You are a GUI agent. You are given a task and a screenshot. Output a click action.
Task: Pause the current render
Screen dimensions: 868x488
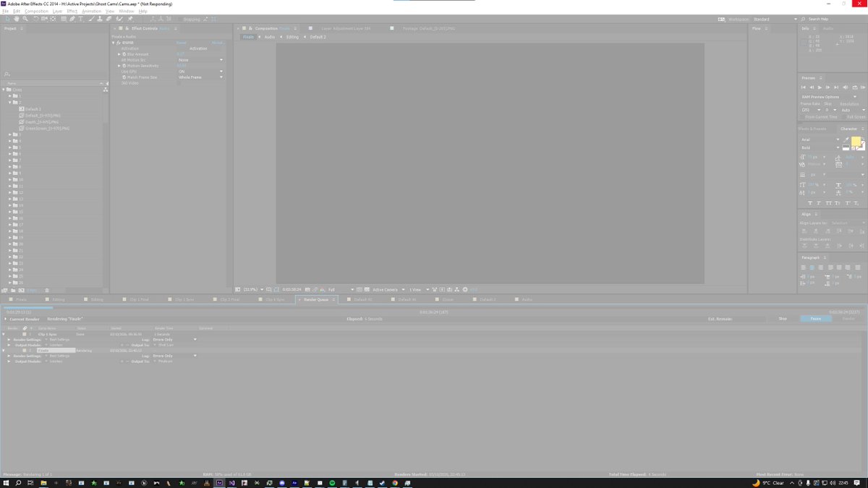tap(815, 319)
